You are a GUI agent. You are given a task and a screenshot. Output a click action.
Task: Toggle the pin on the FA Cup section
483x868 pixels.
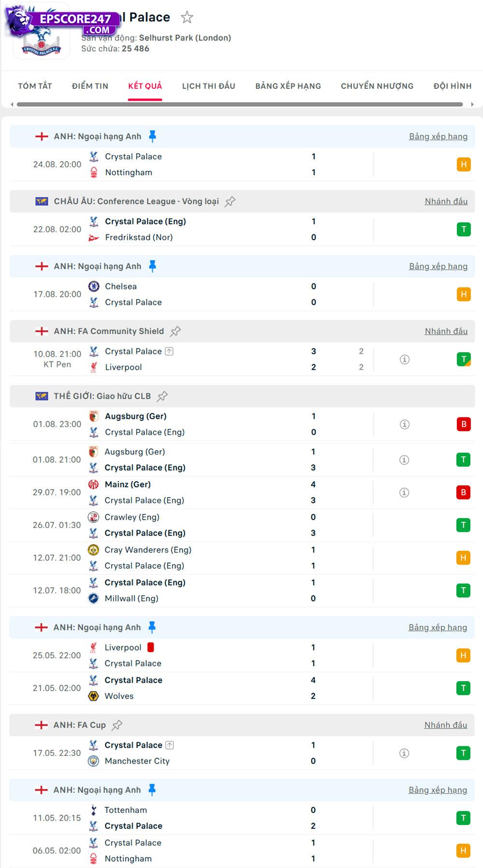[x=116, y=725]
